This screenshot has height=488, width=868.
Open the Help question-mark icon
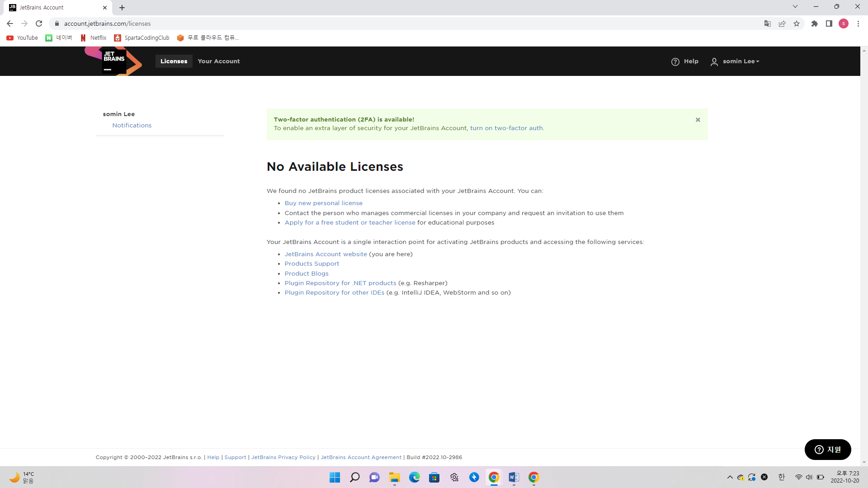[675, 61]
